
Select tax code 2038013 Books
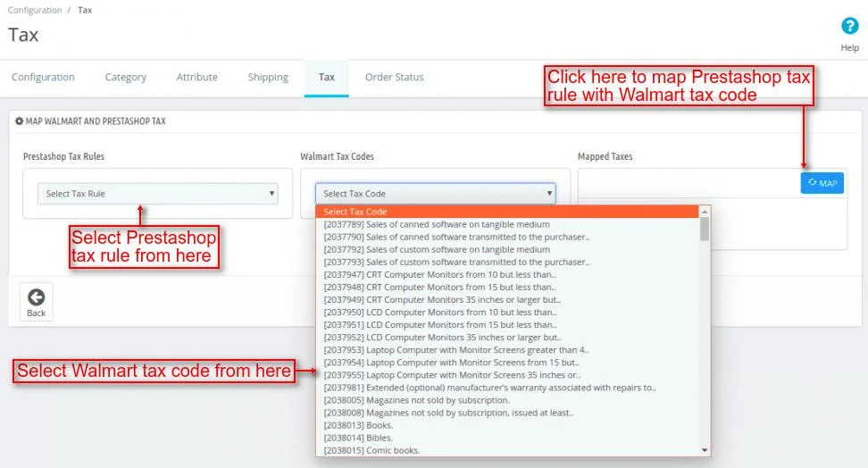point(507,425)
